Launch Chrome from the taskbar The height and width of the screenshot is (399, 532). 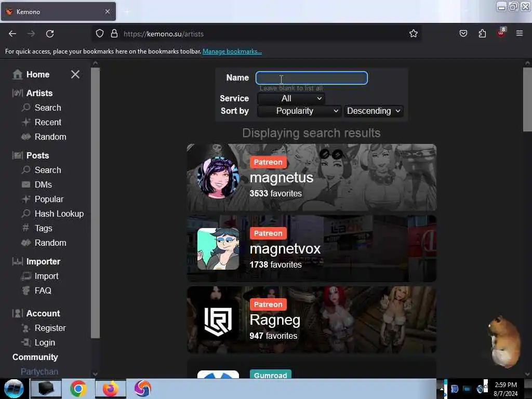click(x=78, y=389)
